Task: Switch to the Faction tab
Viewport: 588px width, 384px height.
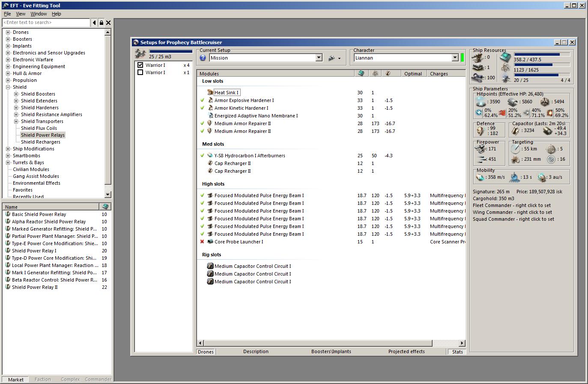Action: click(42, 379)
